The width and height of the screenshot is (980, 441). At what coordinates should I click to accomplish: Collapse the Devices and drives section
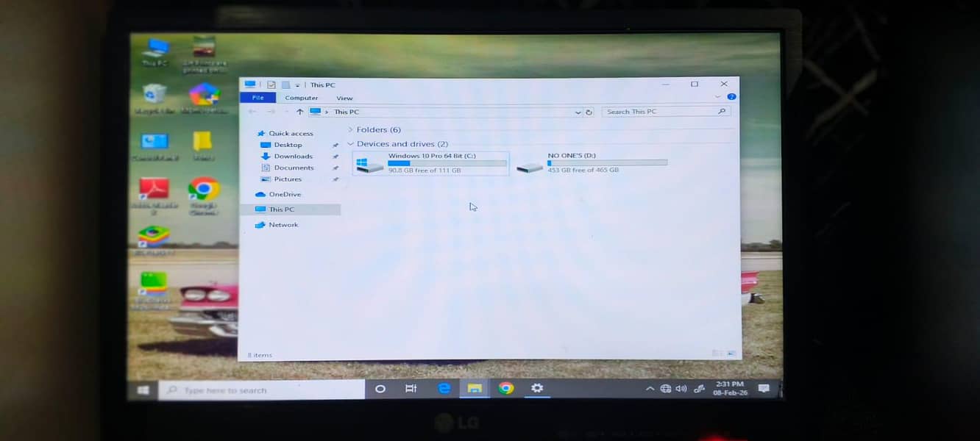pyautogui.click(x=351, y=143)
